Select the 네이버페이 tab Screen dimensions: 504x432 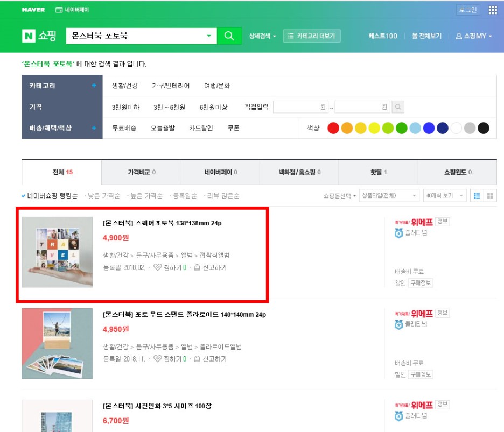click(220, 172)
